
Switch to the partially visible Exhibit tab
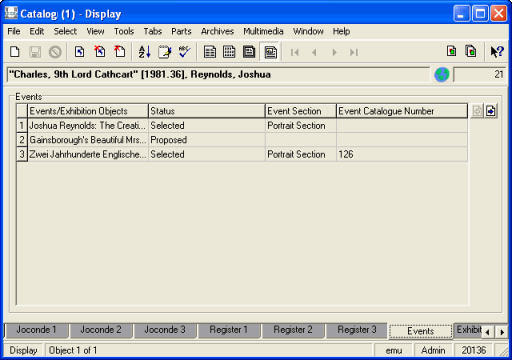click(468, 330)
